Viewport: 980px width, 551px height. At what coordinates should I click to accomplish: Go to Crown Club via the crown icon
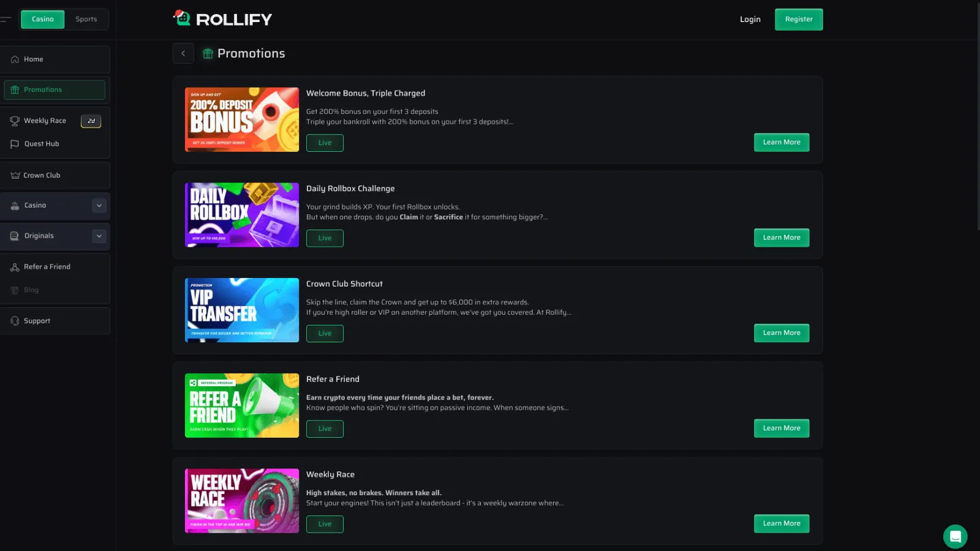point(15,175)
